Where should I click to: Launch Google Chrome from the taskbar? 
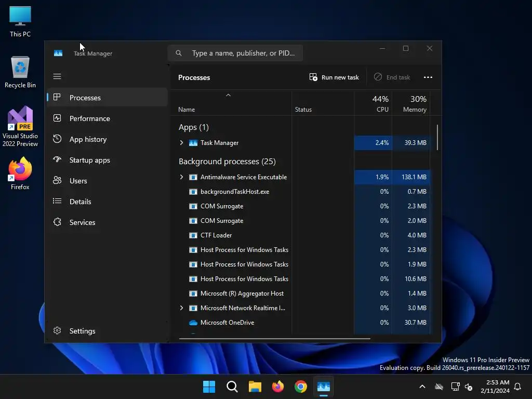pyautogui.click(x=301, y=387)
